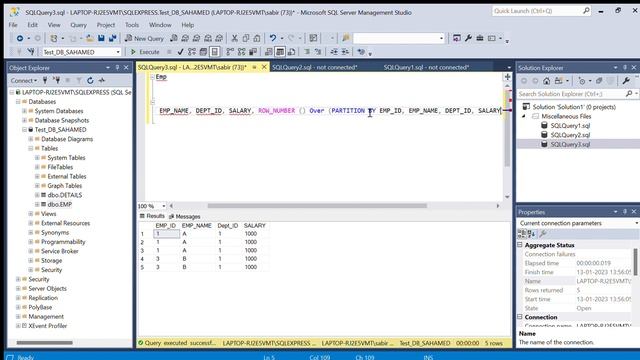The width and height of the screenshot is (640, 360).
Task: Click the Navigate Backward toolbar icon
Action: point(20,38)
